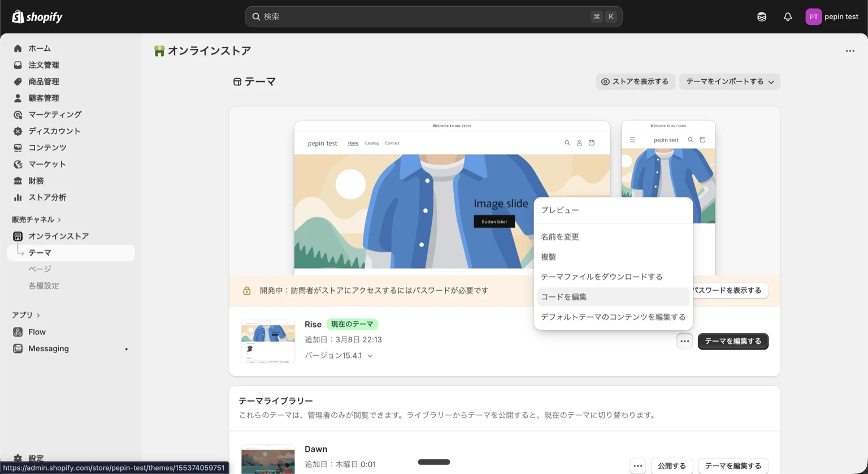Select 複製 in the theme menu
This screenshot has width=868, height=474.
point(549,256)
